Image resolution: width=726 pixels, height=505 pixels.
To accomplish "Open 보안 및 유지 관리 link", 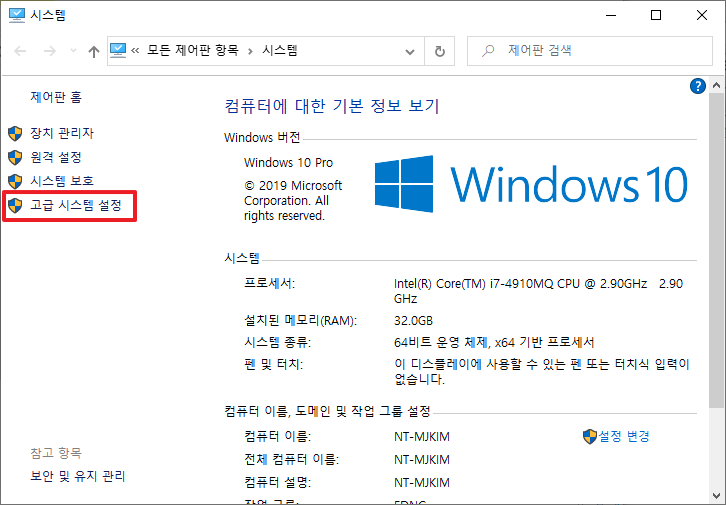I will 78,476.
